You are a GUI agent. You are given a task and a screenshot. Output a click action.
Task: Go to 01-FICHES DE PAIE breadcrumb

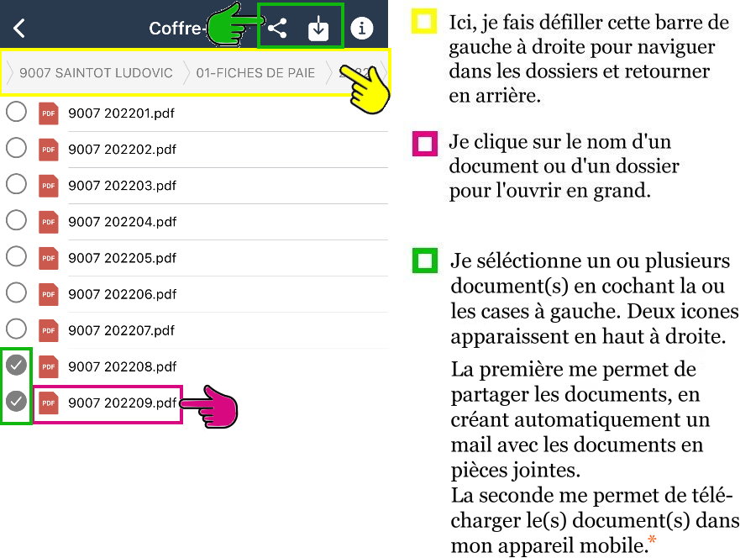pos(255,73)
